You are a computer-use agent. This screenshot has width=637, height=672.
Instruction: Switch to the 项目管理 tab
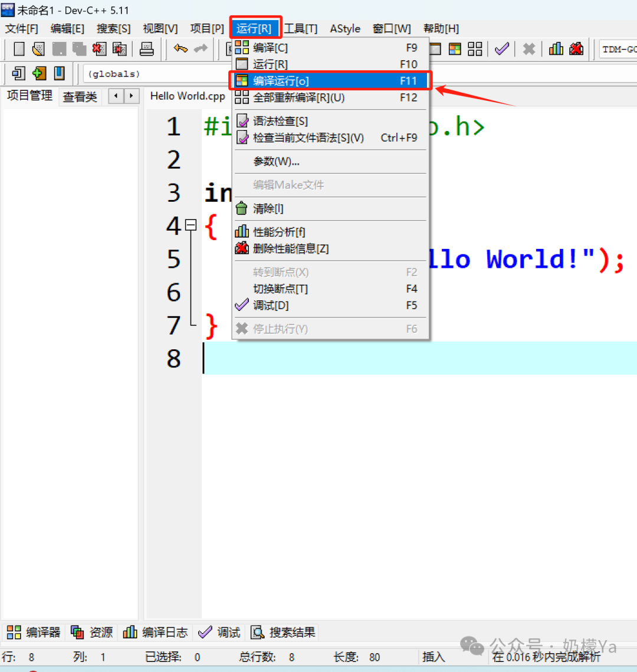tap(29, 96)
